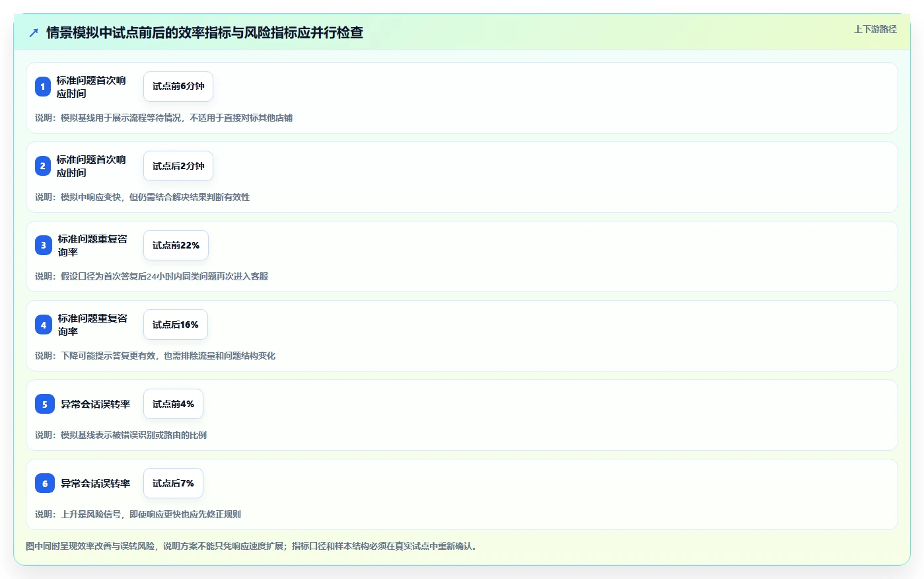The width and height of the screenshot is (924, 579).
Task: Click 标准问题重复咨询率 label in card 4
Action: [92, 325]
